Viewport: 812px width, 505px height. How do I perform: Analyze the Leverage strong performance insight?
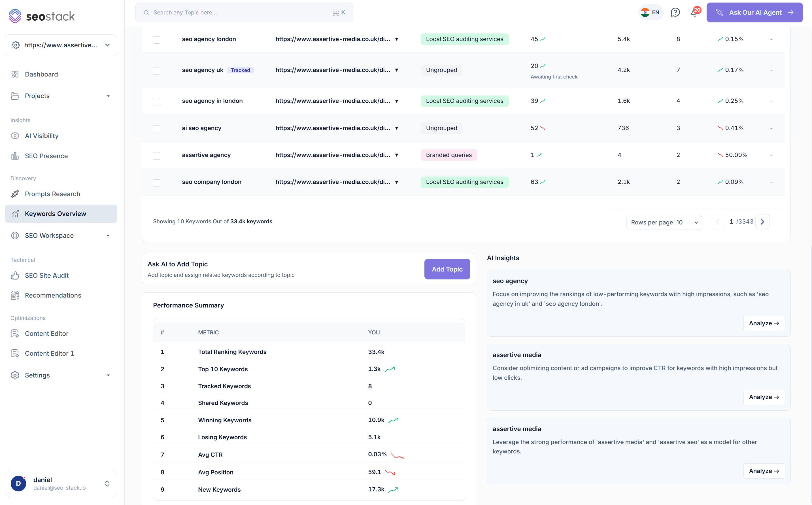764,471
